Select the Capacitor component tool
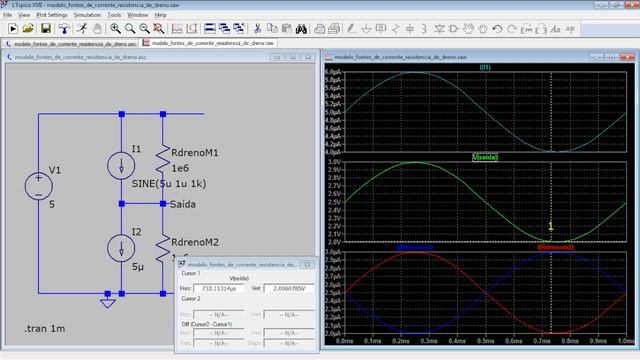Screen dimensions: 640x360 click(x=410, y=29)
